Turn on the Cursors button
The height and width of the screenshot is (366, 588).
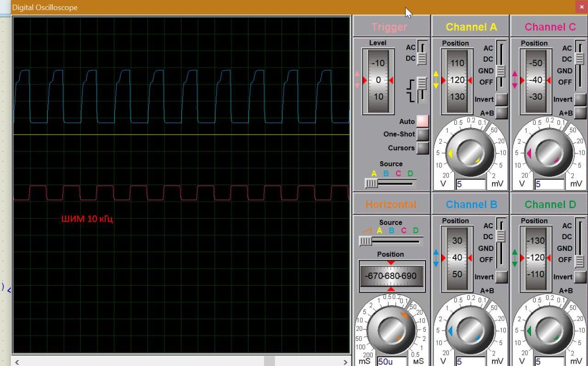pyautogui.click(x=422, y=148)
